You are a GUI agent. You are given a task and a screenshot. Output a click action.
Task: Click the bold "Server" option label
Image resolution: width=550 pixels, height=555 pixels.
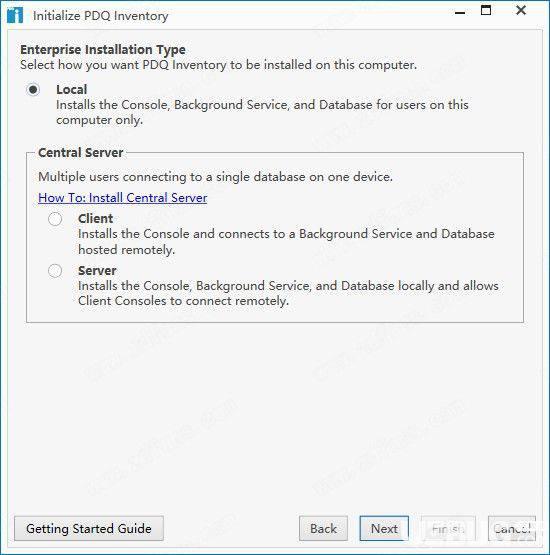(x=97, y=271)
